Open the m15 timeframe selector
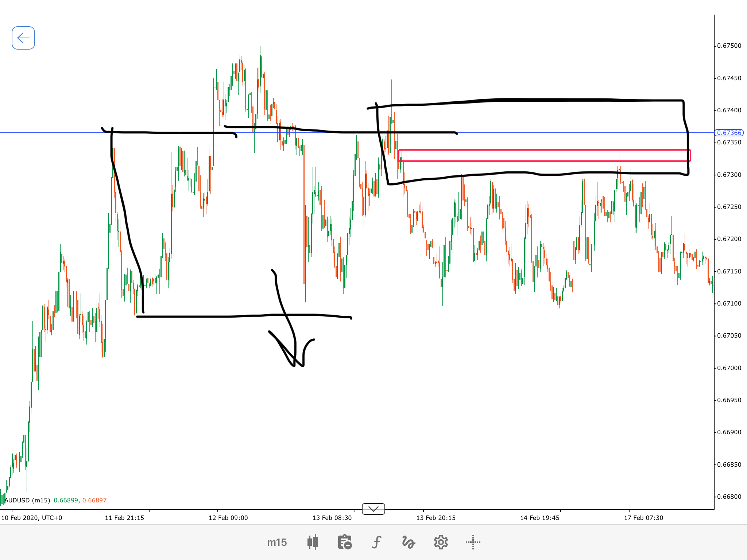Image resolution: width=747 pixels, height=560 pixels. point(277,542)
